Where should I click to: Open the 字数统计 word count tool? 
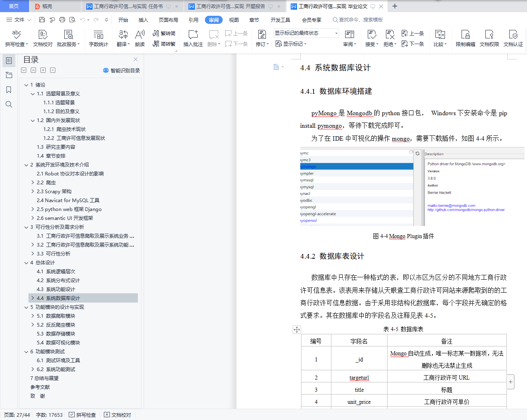pos(99,38)
